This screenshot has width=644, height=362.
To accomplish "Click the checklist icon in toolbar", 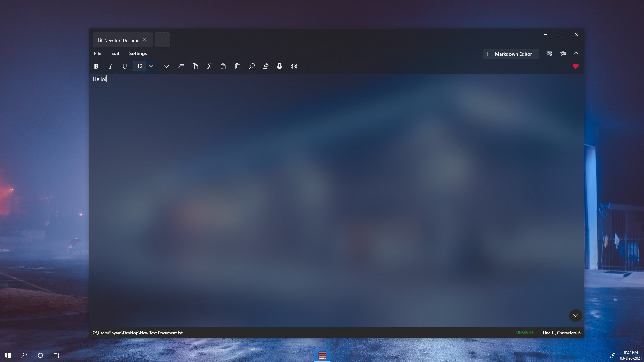I will (181, 66).
